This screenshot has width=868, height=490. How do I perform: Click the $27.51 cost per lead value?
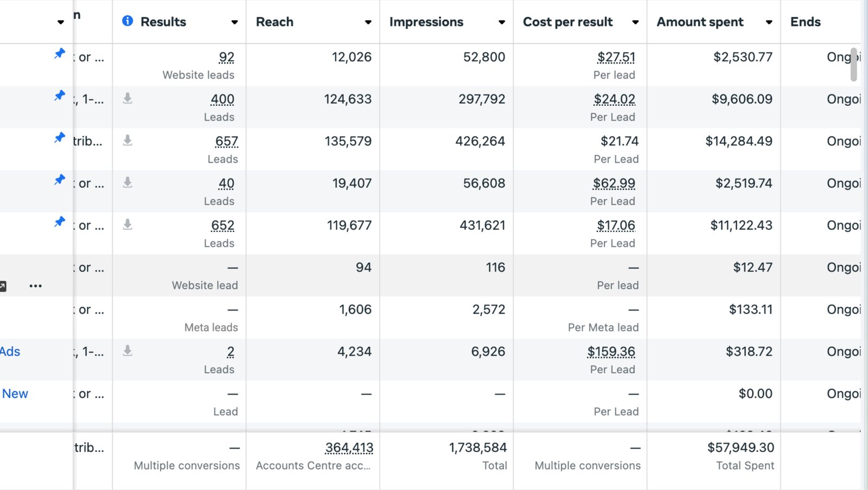click(616, 57)
